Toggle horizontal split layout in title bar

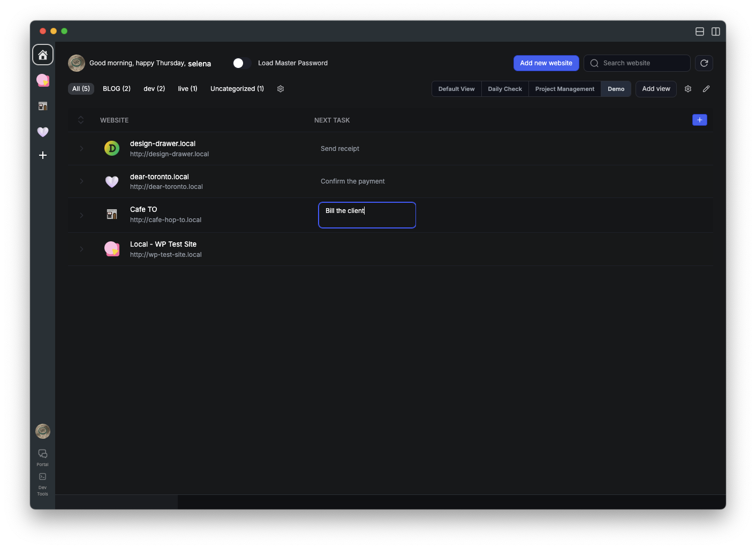(x=699, y=32)
